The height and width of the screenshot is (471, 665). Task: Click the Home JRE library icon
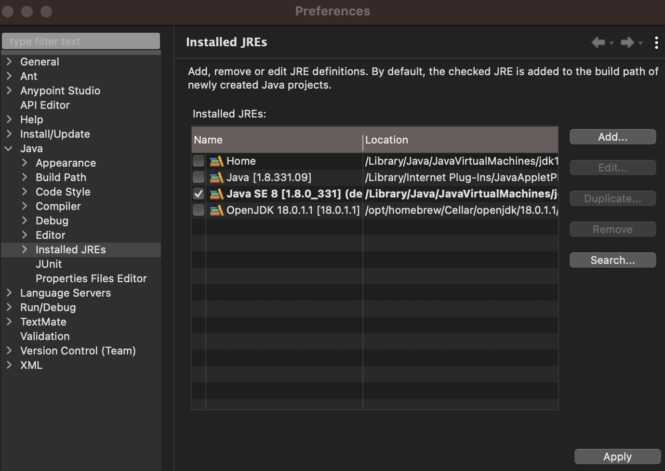coord(216,161)
